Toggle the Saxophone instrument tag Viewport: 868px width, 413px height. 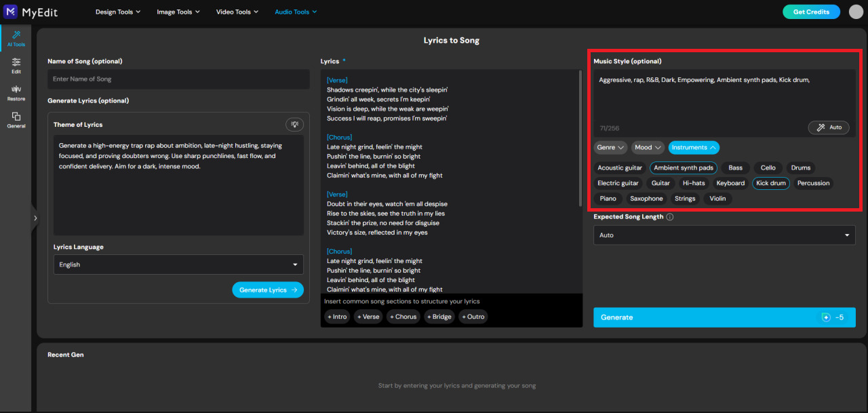point(646,199)
